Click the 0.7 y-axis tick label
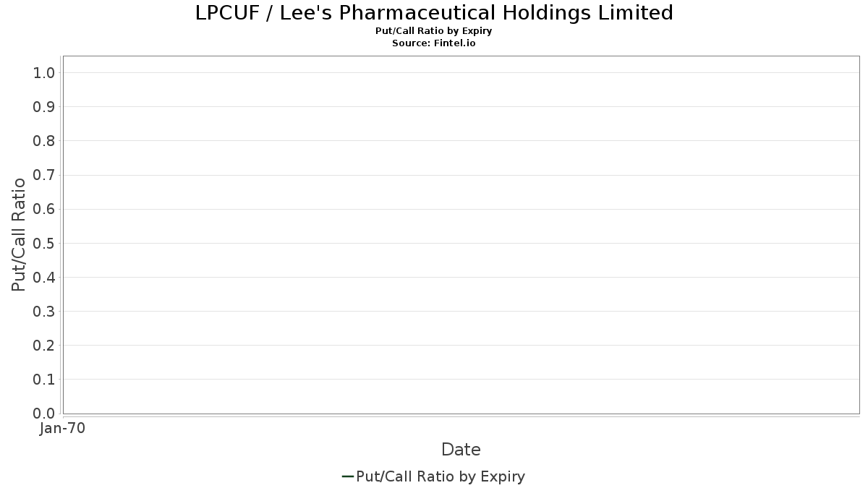Screen dimensions: 868x488 coord(44,175)
